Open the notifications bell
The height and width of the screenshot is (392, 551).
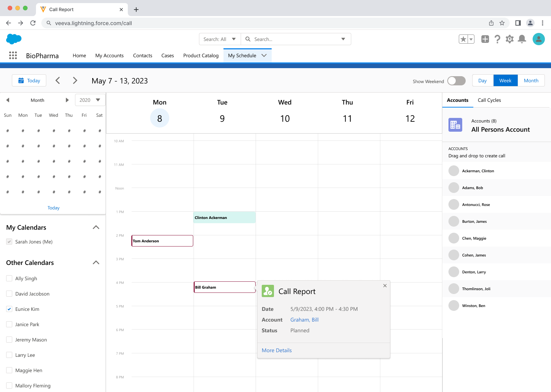coord(522,39)
